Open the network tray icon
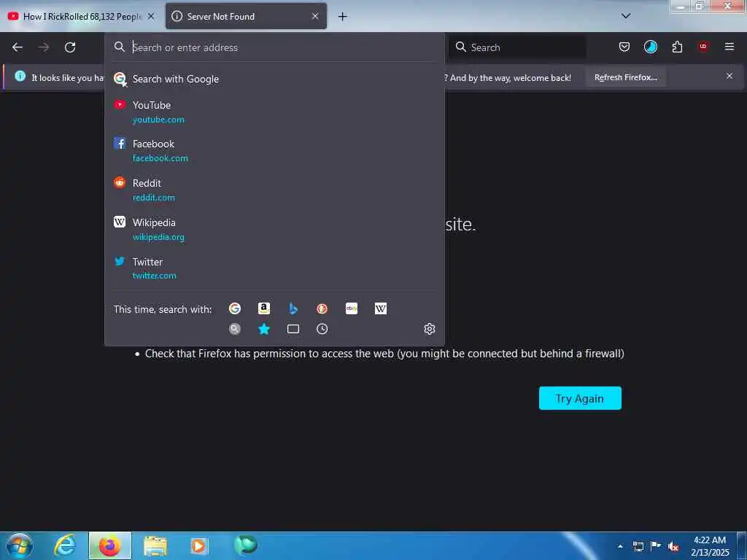This screenshot has width=747, height=560. pos(638,546)
